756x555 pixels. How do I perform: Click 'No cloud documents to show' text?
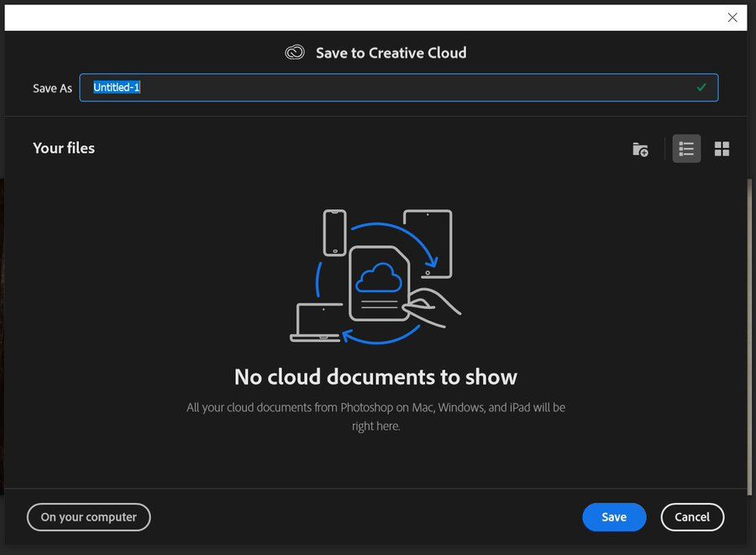coord(375,377)
